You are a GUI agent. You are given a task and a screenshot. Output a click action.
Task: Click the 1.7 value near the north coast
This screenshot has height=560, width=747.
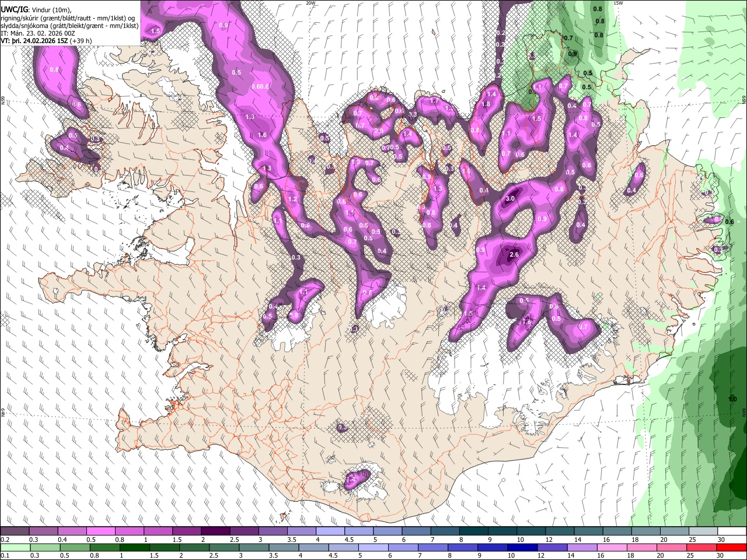(434, 101)
